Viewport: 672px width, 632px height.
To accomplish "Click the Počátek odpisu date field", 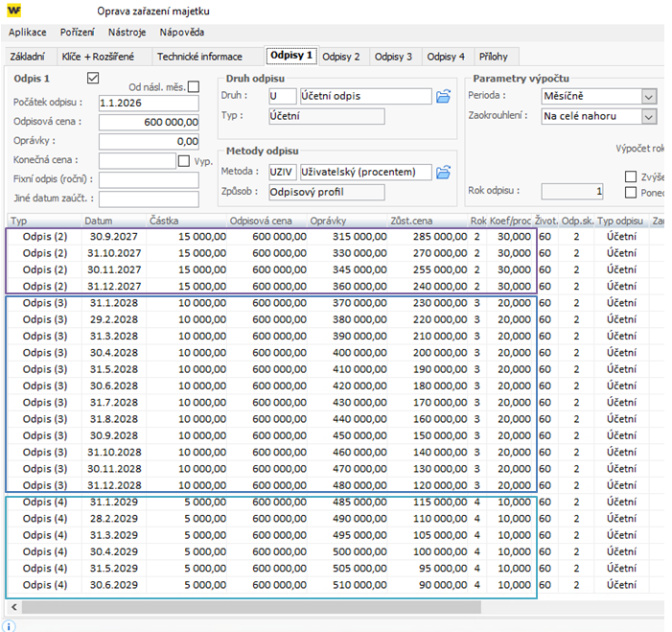I will point(149,103).
